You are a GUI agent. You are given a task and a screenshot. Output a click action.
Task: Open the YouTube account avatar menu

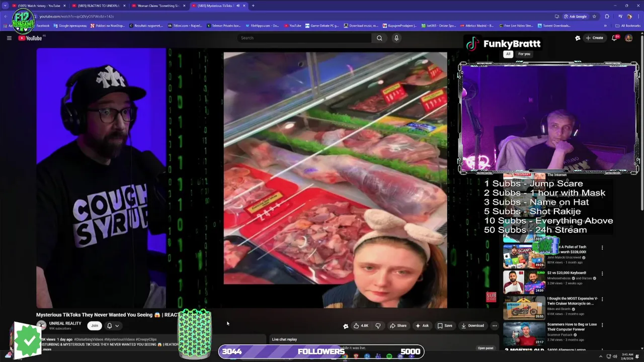[628, 38]
